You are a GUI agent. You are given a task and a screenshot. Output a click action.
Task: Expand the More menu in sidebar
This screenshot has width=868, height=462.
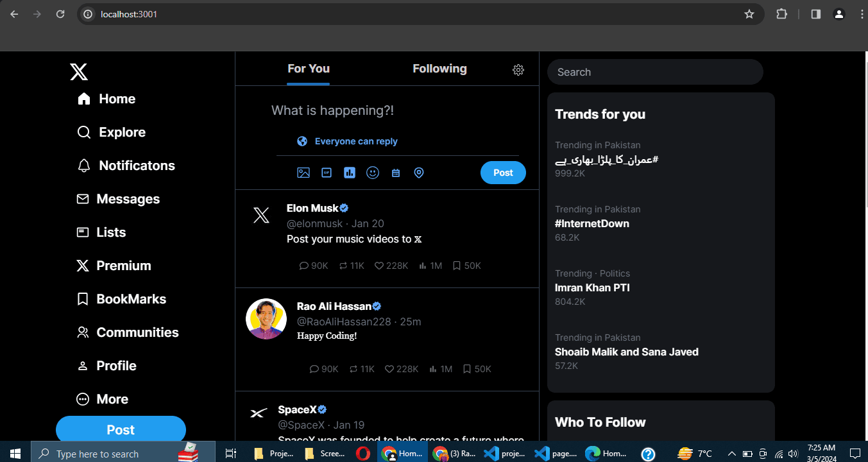click(103, 399)
